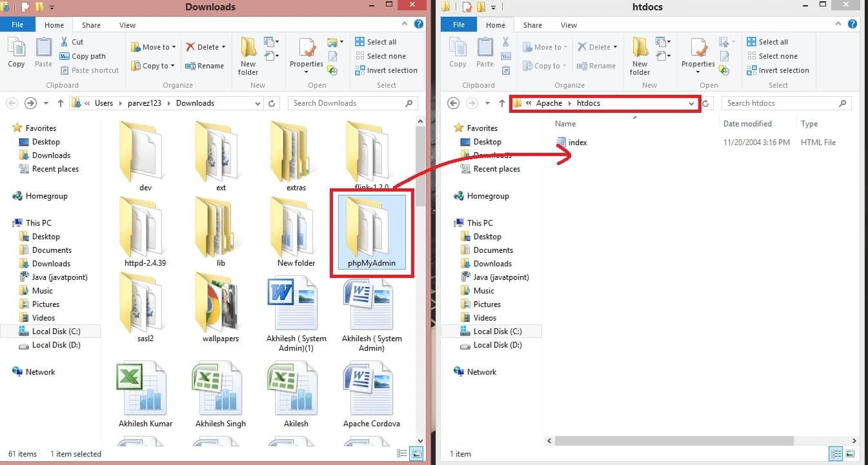Click Select all in the htdocs window
This screenshot has height=465, width=868.
[x=767, y=42]
